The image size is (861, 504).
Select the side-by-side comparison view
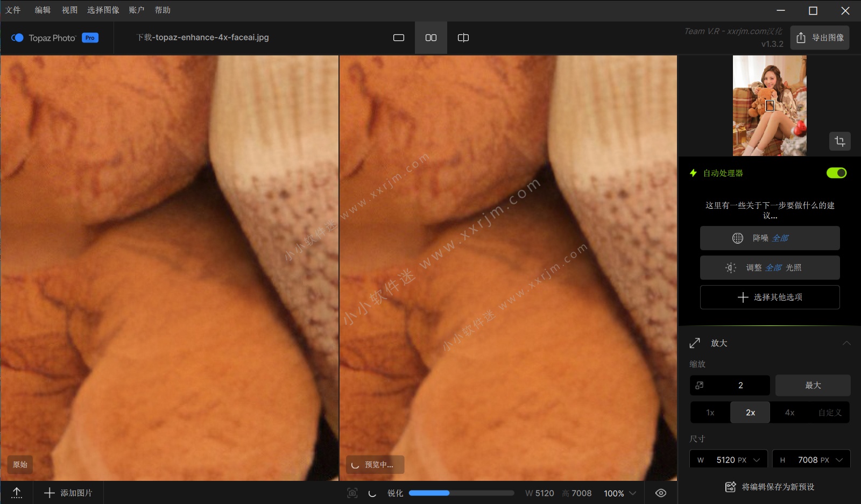(430, 38)
